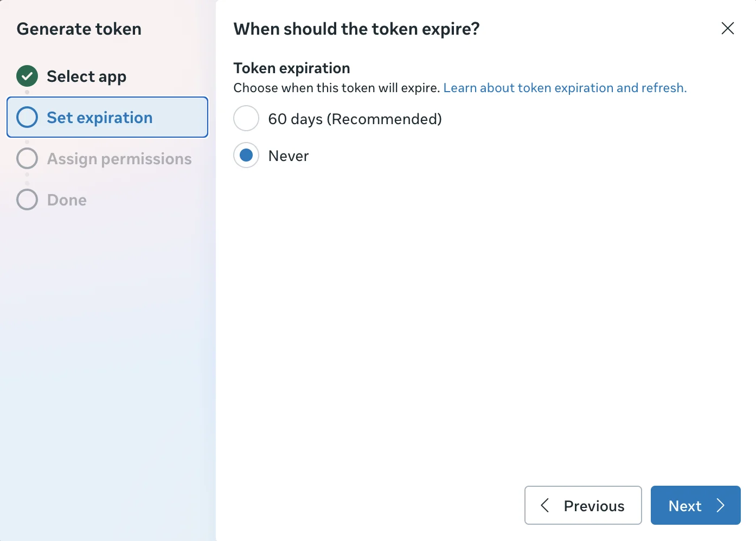Jump to the Done step

pyautogui.click(x=66, y=199)
